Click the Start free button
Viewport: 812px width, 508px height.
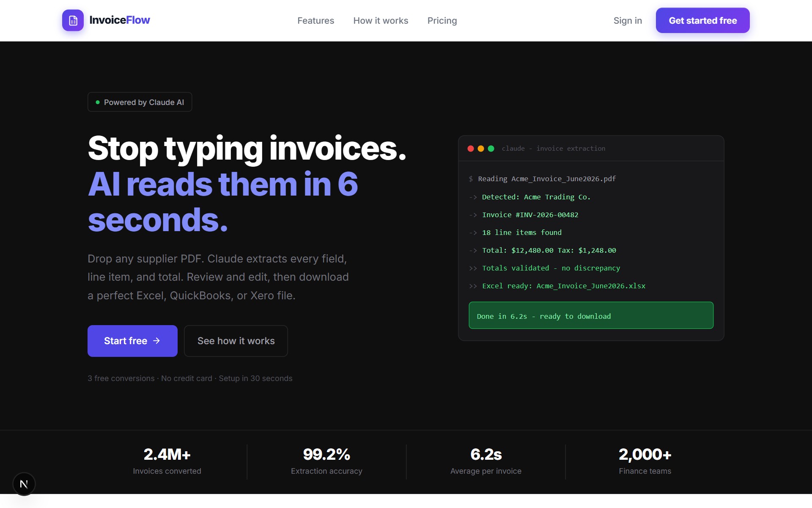click(132, 341)
